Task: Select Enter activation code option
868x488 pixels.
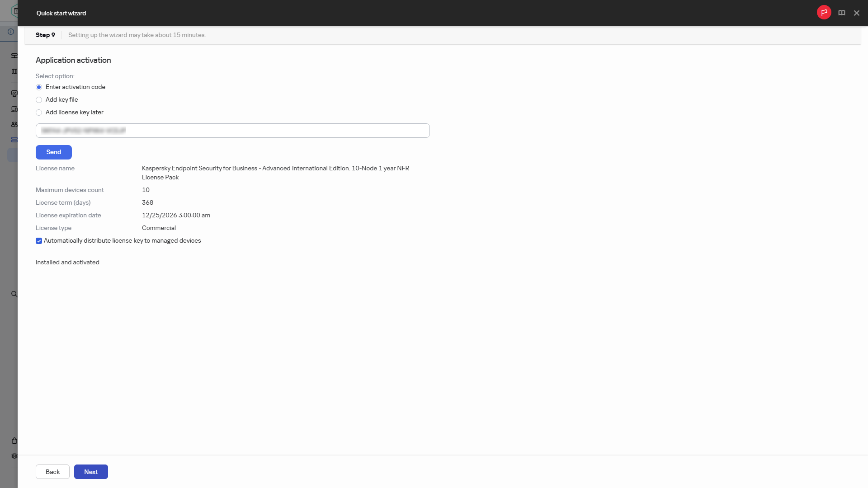Action: [39, 87]
